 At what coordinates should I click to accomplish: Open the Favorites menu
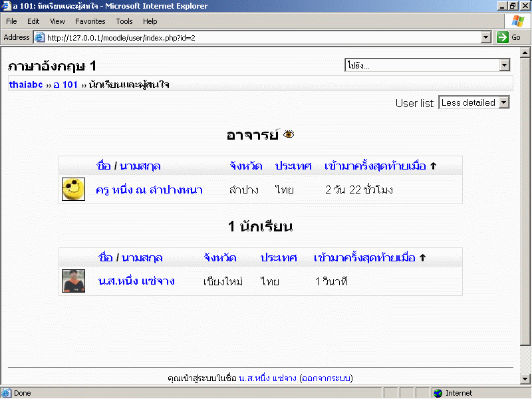point(90,21)
